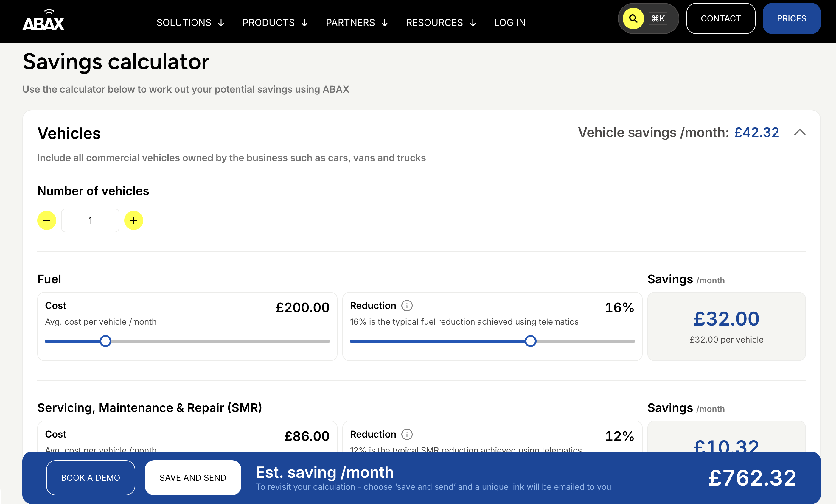Open the Resources dropdown menu
The height and width of the screenshot is (504, 836).
click(x=441, y=22)
